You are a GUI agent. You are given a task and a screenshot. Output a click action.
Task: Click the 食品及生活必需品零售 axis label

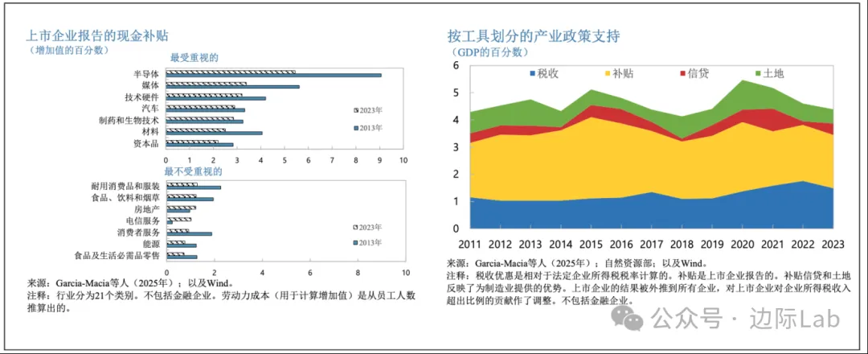pos(117,255)
